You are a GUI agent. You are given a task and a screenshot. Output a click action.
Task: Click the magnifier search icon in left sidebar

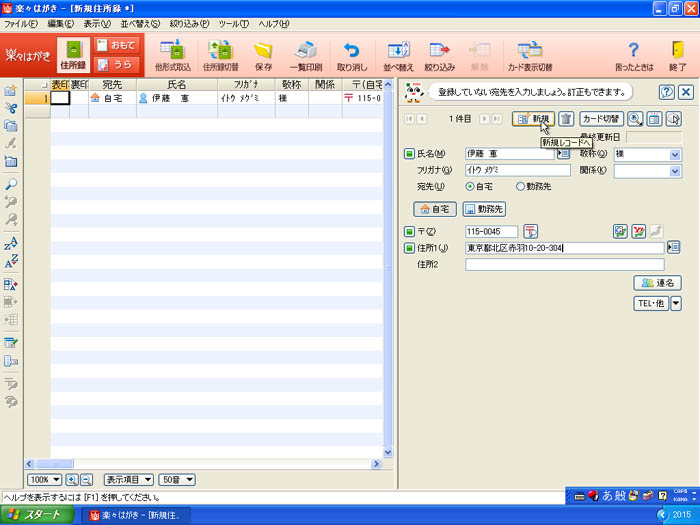click(x=11, y=183)
